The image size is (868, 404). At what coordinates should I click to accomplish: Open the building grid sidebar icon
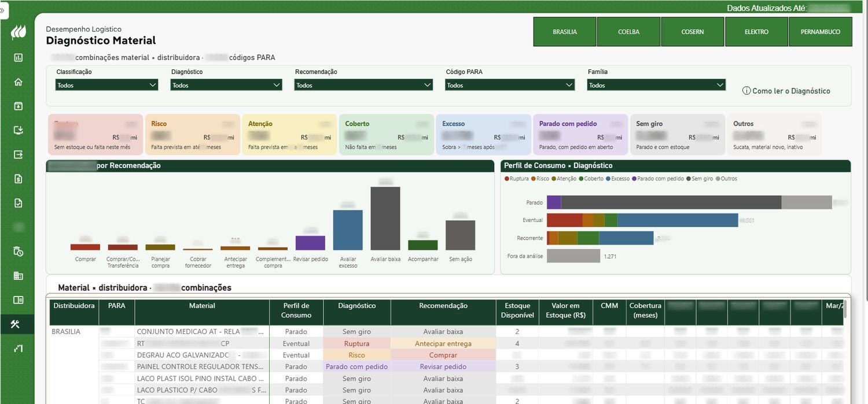[18, 276]
